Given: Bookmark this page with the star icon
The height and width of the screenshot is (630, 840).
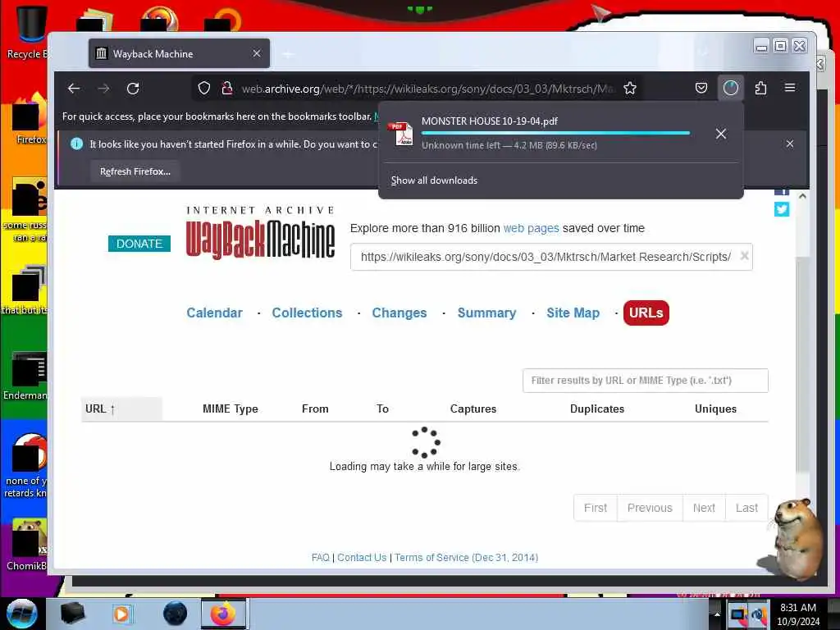Looking at the screenshot, I should tap(630, 89).
